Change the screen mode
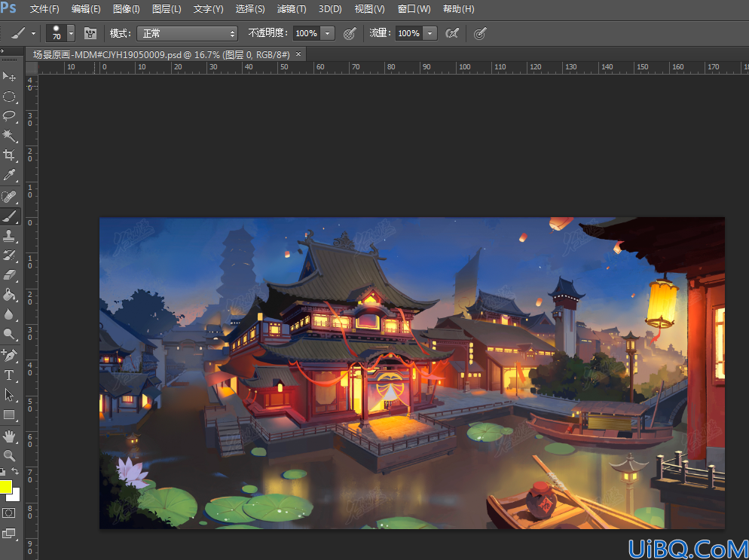 point(9,533)
